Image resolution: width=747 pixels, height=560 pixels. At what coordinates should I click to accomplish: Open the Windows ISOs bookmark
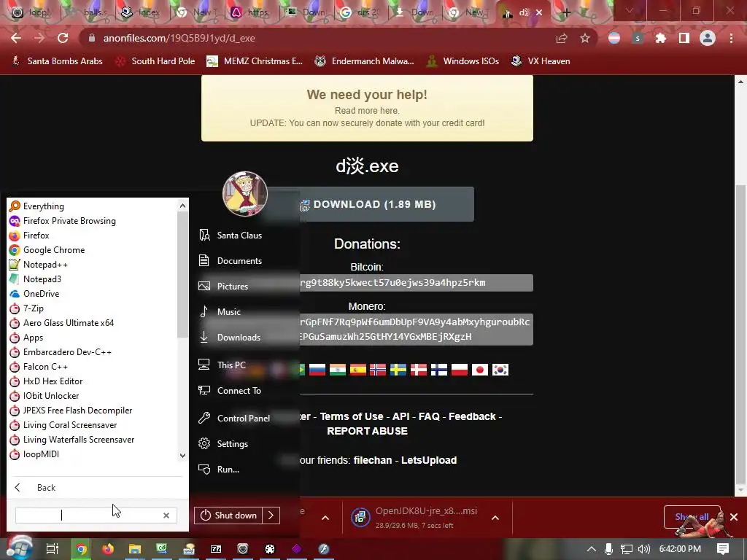click(462, 61)
